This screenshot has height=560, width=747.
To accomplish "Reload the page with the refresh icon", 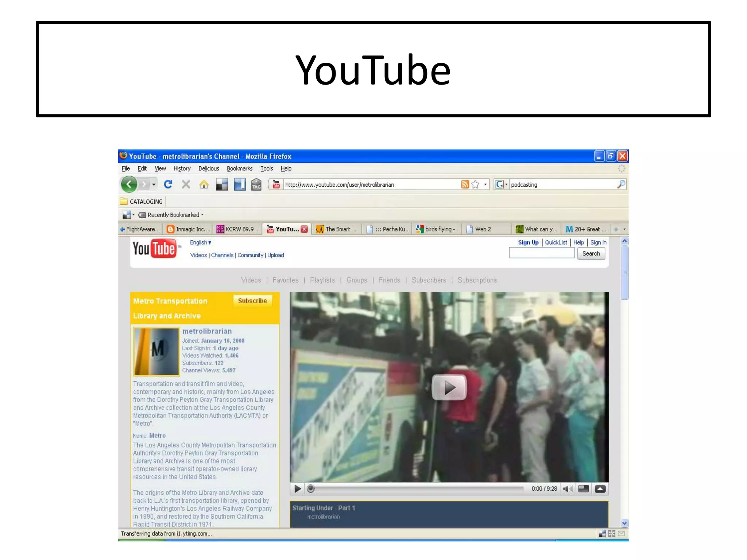I will 168,184.
